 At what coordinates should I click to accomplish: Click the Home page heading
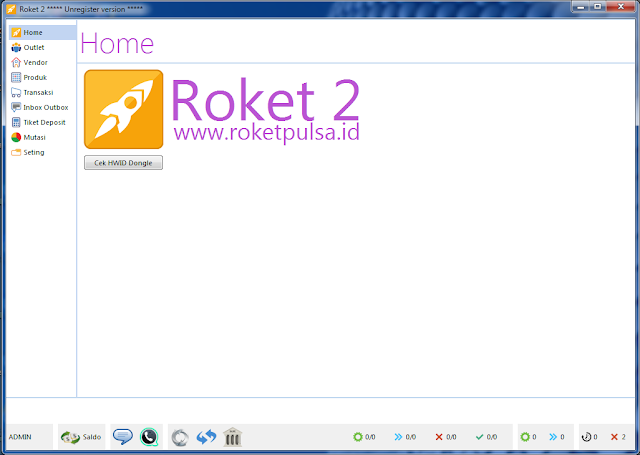[117, 43]
